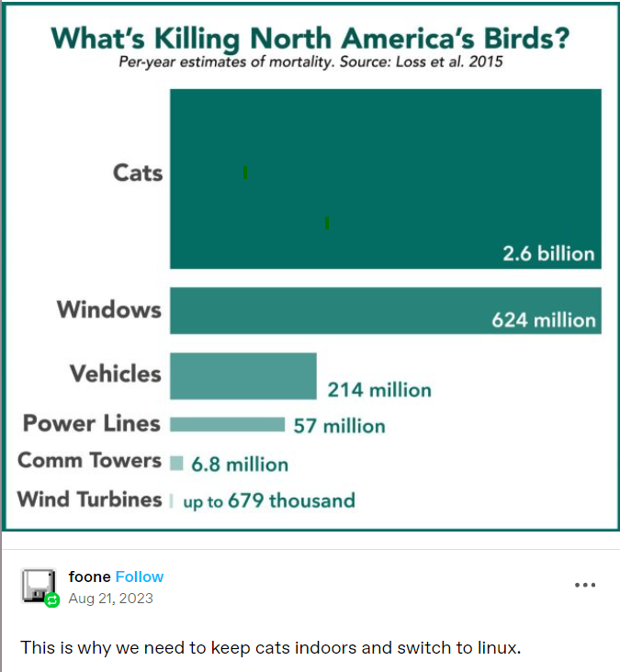Click the "57 million" value label
Image resolution: width=620 pixels, height=672 pixels.
click(x=339, y=426)
